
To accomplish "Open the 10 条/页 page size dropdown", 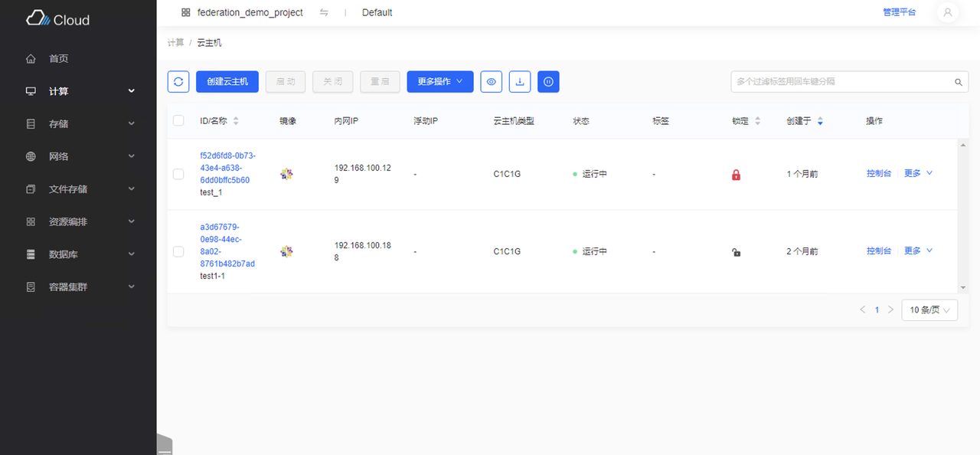I will click(929, 309).
